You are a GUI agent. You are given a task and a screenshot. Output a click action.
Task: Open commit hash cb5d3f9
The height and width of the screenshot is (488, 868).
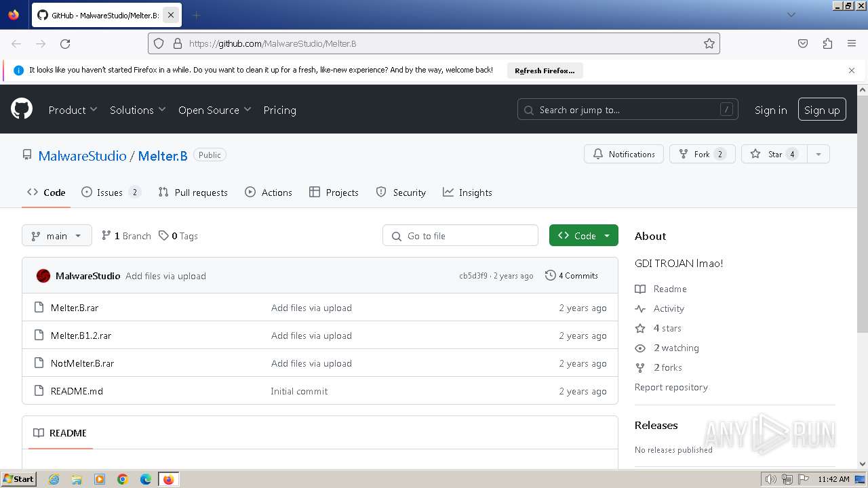[473, 276]
